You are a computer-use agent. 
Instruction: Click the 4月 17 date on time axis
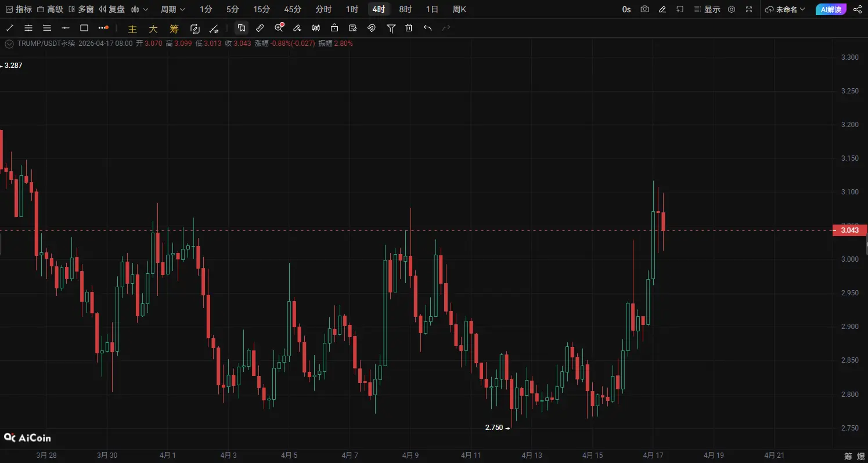coord(652,455)
